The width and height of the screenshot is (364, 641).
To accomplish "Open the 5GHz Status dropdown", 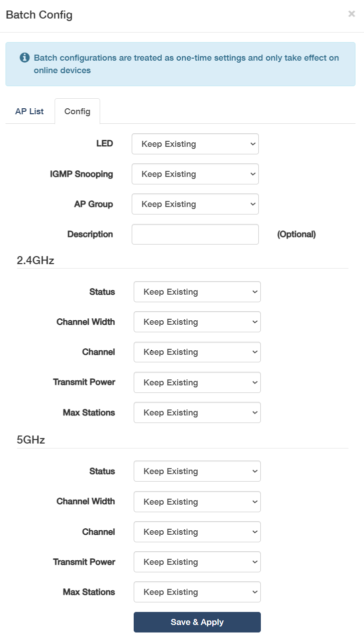I will pyautogui.click(x=197, y=471).
